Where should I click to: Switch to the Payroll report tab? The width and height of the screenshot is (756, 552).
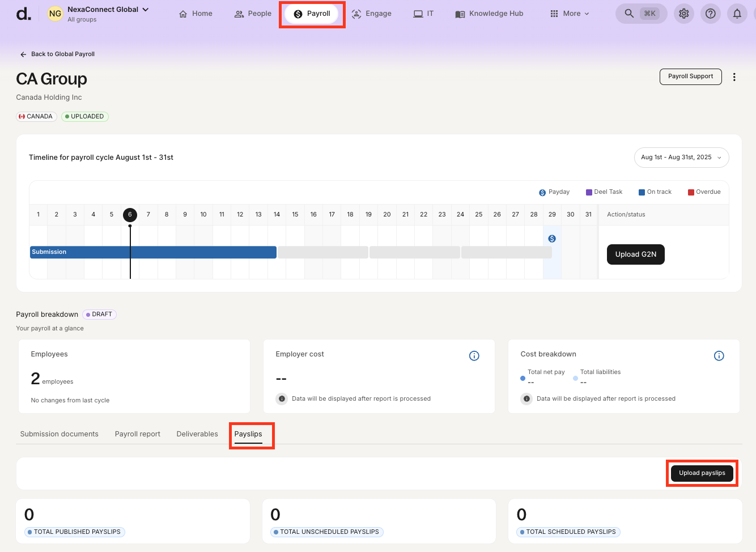tap(137, 434)
